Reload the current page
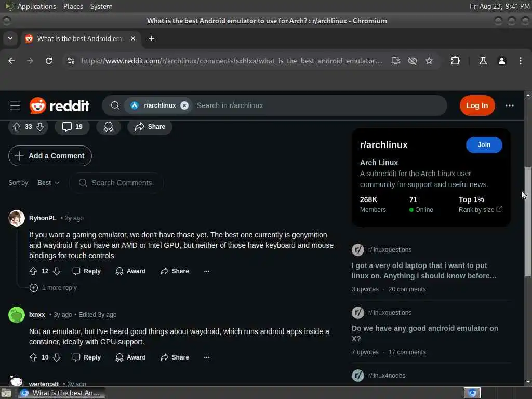Viewport: 532px width, 399px height. click(x=49, y=61)
